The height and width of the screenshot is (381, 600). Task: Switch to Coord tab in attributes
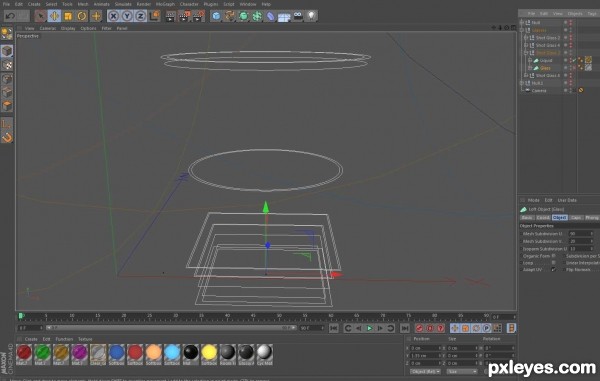(x=543, y=218)
